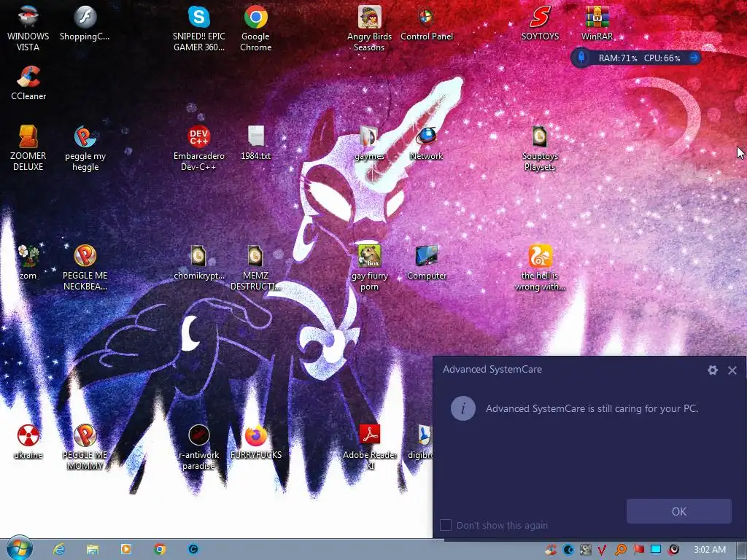Expand the performance monitor widget arrow
The image size is (747, 560).
pyautogui.click(x=694, y=58)
